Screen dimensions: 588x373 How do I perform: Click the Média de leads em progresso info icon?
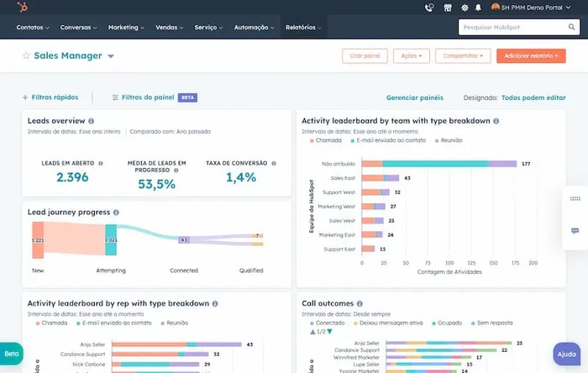176,171
